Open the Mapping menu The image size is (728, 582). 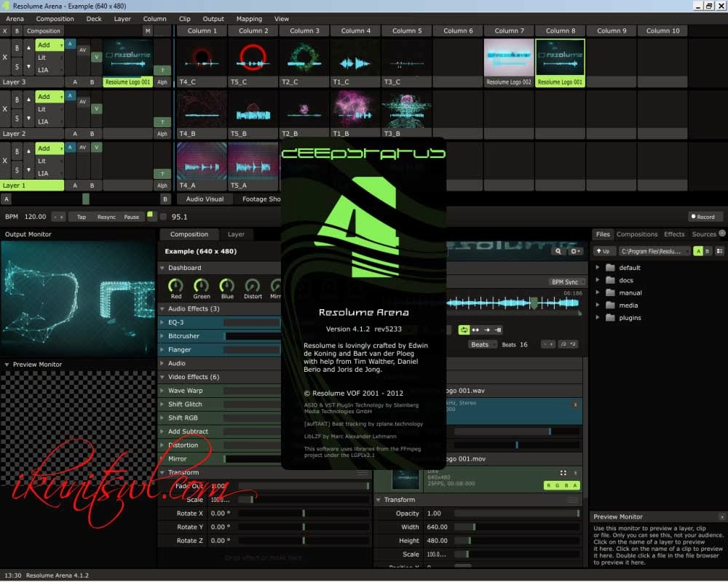249,19
